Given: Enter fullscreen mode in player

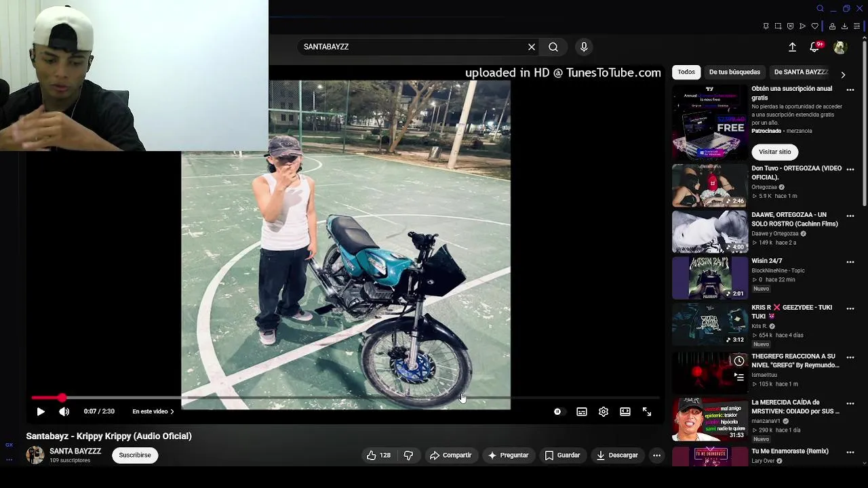Looking at the screenshot, I should [x=647, y=411].
